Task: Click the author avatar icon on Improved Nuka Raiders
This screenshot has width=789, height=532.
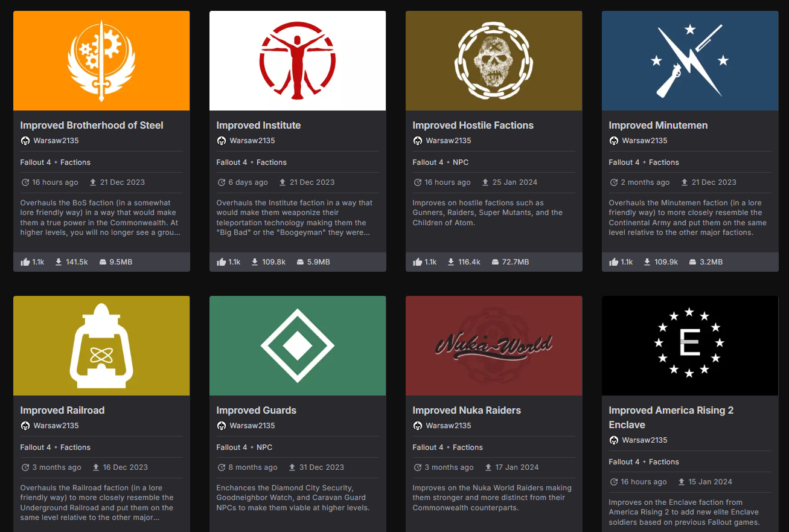Action: coord(418,426)
